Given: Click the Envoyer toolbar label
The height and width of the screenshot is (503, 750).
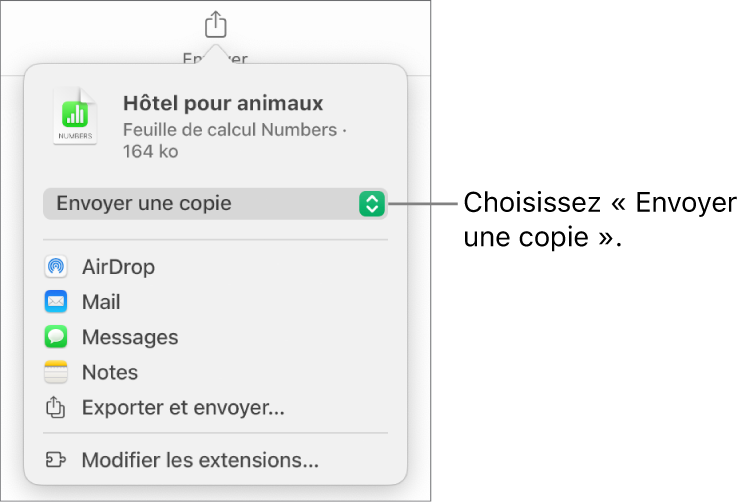Looking at the screenshot, I should coord(216,58).
